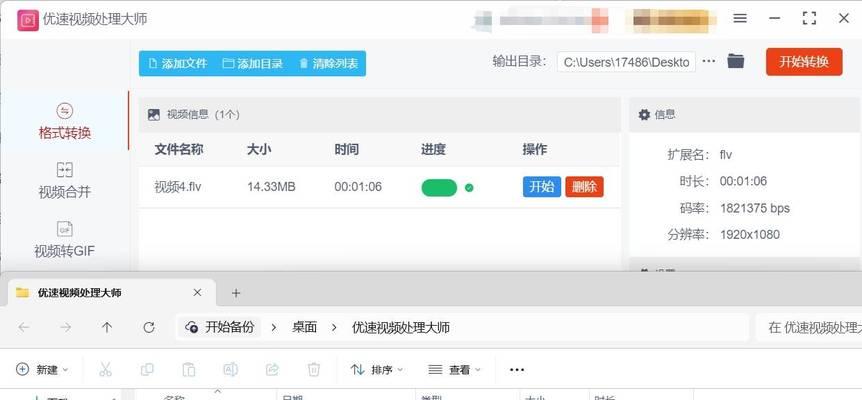Click the Explorer refresh icon
This screenshot has width=862, height=400.
coord(148,327)
